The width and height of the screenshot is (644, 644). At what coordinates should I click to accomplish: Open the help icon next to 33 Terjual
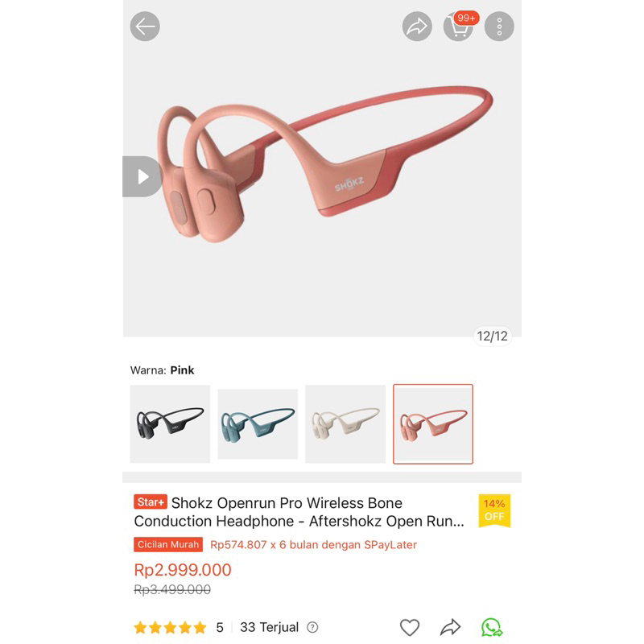pos(312,627)
